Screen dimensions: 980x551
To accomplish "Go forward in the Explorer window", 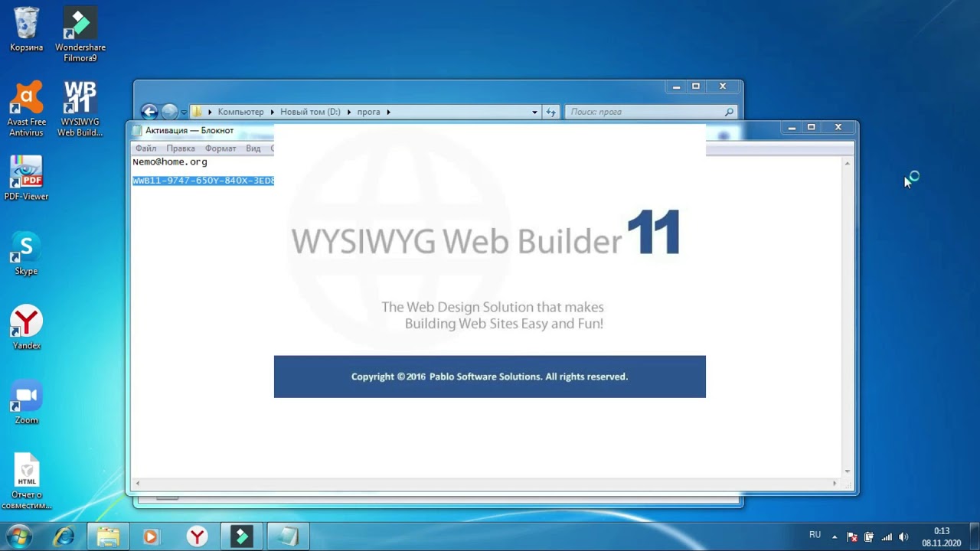I will (169, 112).
